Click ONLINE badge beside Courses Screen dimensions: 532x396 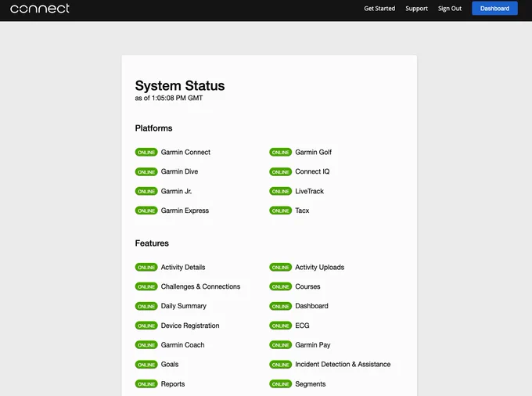(281, 286)
